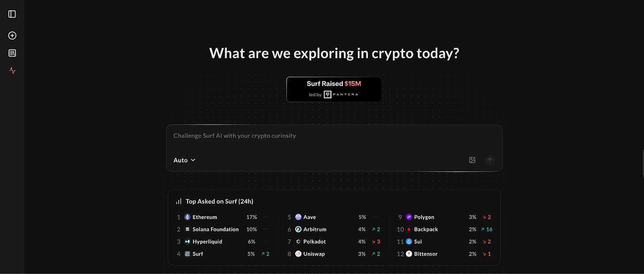Open the Auto mode selector dropdown
This screenshot has height=274, width=644.
184,160
